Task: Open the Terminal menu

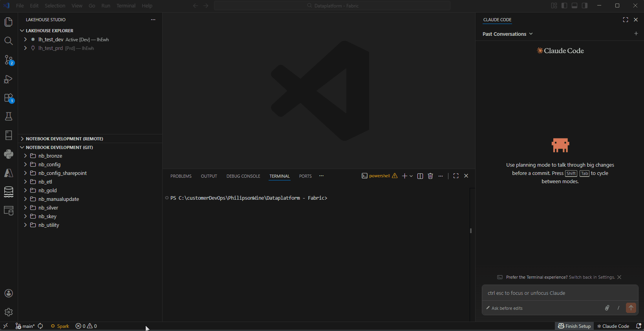Action: coord(126,6)
